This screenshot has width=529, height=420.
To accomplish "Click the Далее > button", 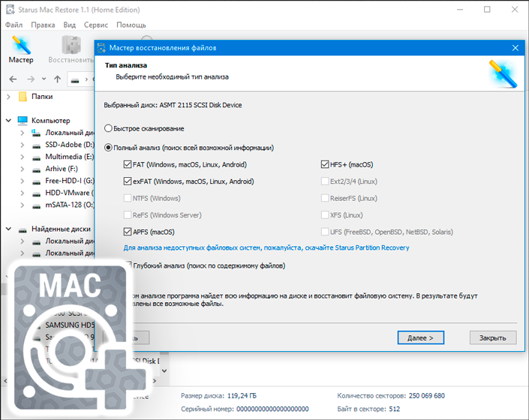I will [420, 337].
